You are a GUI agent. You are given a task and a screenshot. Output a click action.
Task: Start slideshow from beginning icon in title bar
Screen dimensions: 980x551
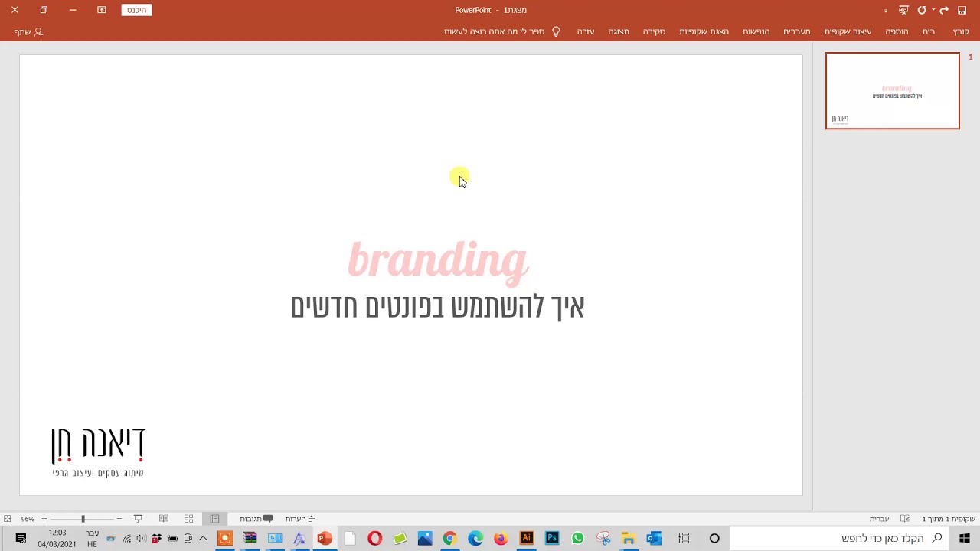tap(903, 10)
